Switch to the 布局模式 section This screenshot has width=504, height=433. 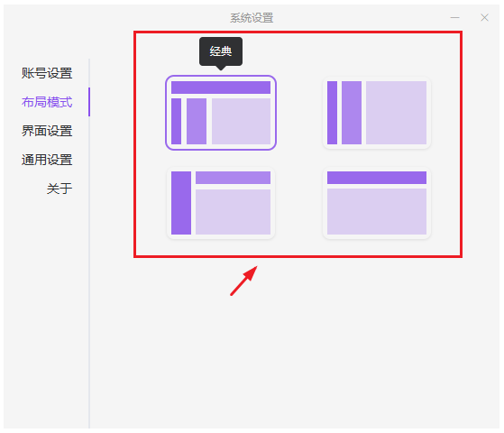click(47, 102)
